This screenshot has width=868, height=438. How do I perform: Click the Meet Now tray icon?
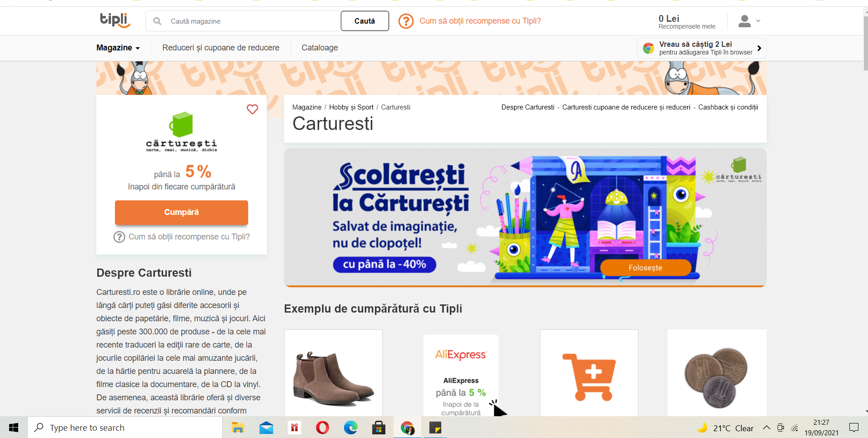(x=781, y=428)
